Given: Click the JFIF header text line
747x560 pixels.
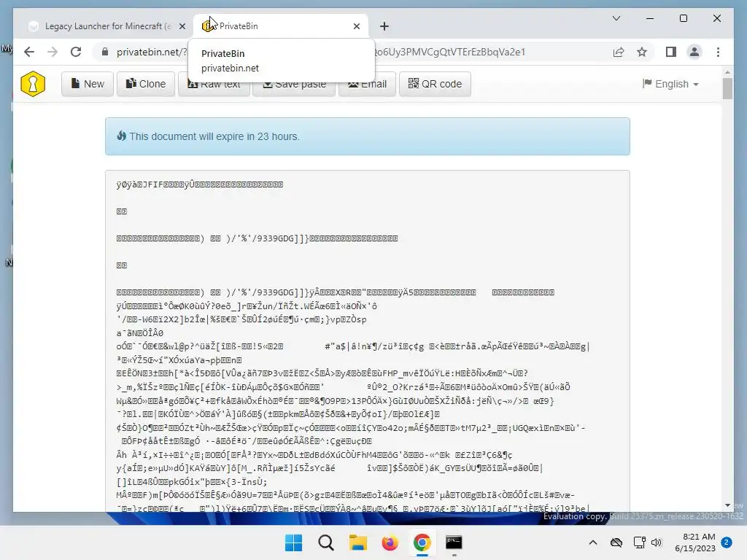Looking at the screenshot, I should pyautogui.click(x=200, y=184).
